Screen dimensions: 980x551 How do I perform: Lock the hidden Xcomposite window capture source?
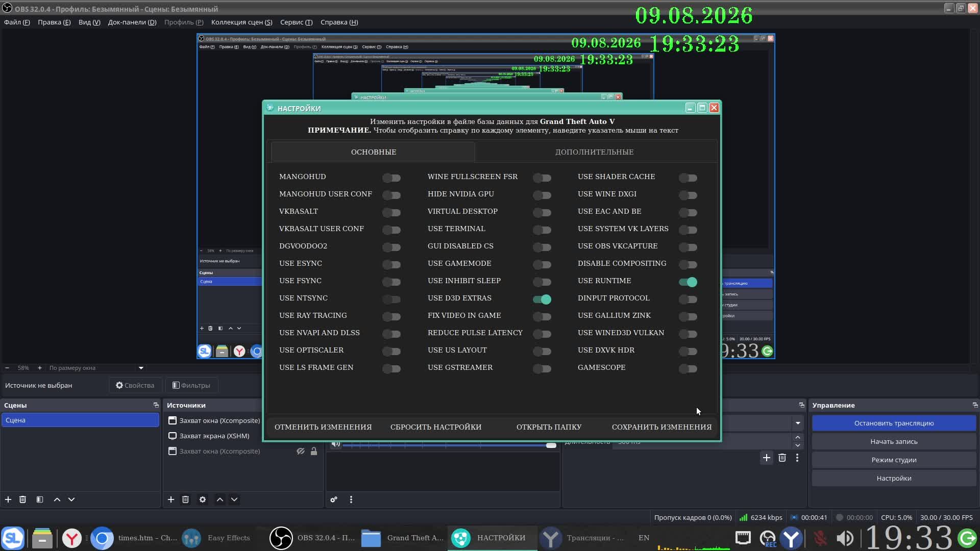[314, 451]
